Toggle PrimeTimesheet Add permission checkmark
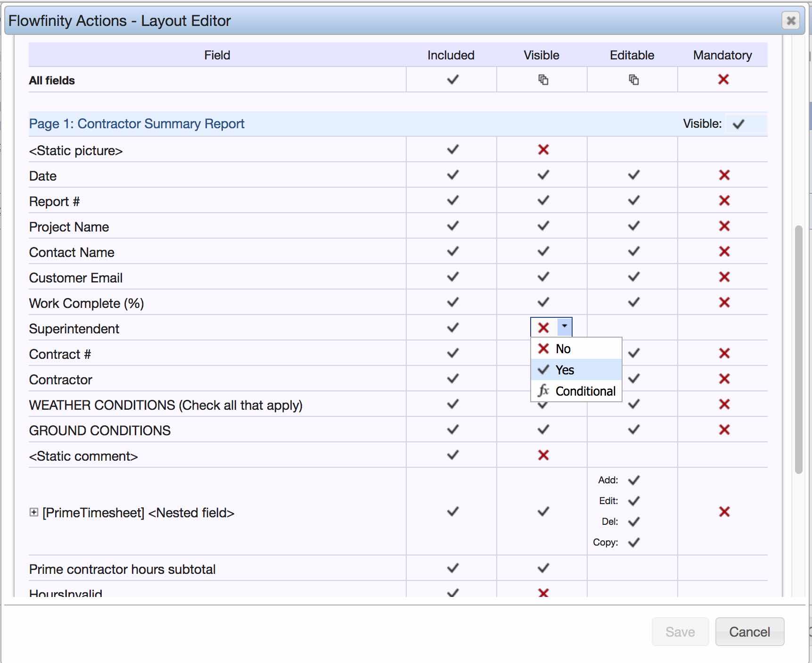Viewport: 812px width, 663px height. [633, 481]
